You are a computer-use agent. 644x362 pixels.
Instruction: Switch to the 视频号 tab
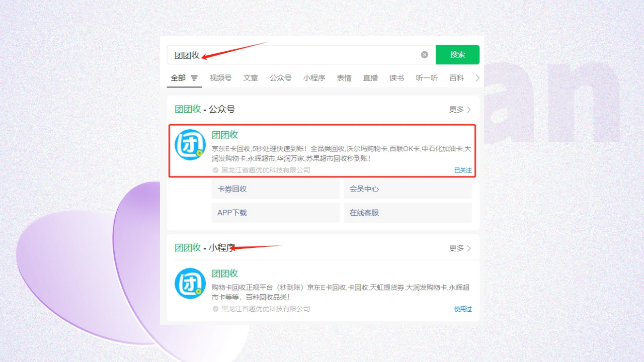point(220,78)
